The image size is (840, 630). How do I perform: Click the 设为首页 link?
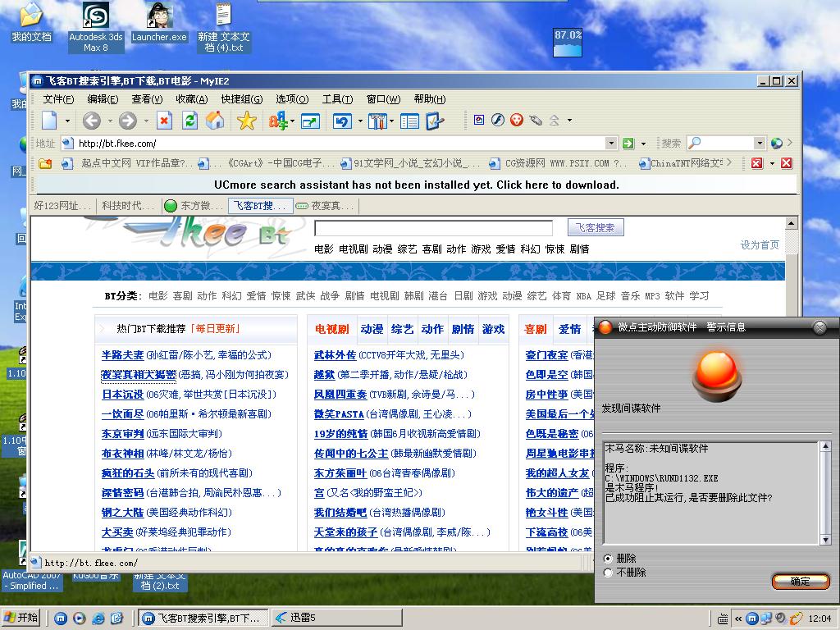tap(760, 245)
